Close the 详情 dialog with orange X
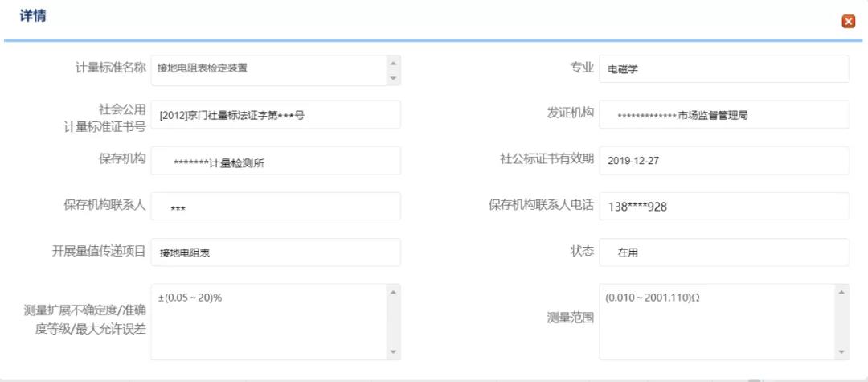The width and height of the screenshot is (868, 382). [848, 22]
